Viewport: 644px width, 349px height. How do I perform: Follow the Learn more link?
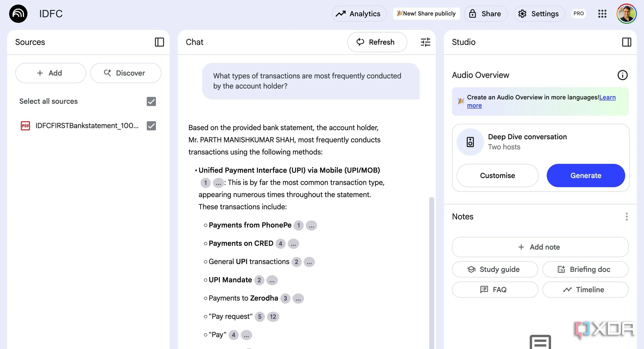(x=607, y=97)
